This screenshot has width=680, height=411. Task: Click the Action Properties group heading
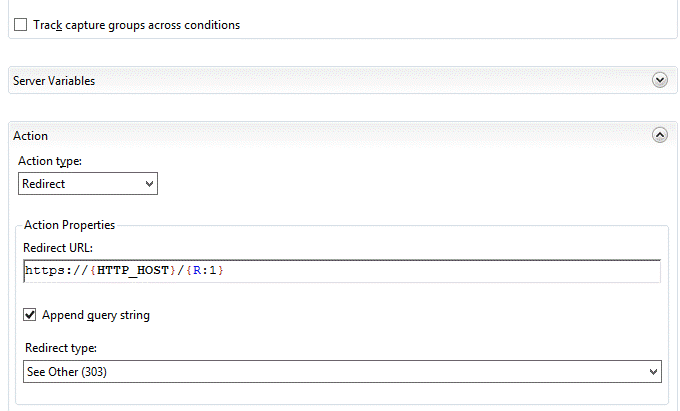click(69, 225)
